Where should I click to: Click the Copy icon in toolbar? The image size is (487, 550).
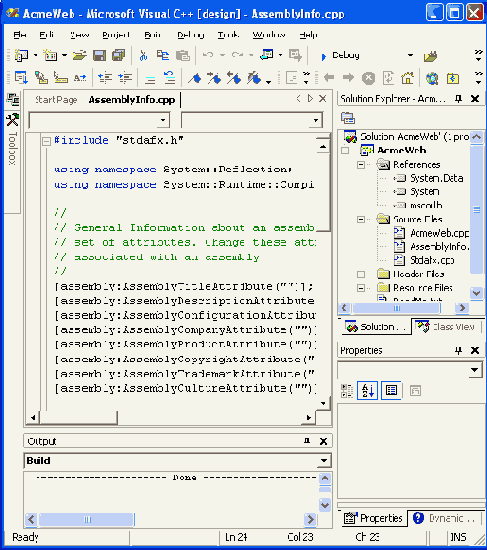pyautogui.click(x=163, y=55)
